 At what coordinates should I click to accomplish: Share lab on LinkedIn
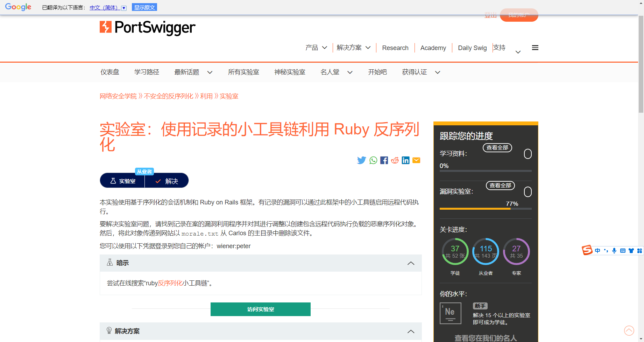pos(406,160)
